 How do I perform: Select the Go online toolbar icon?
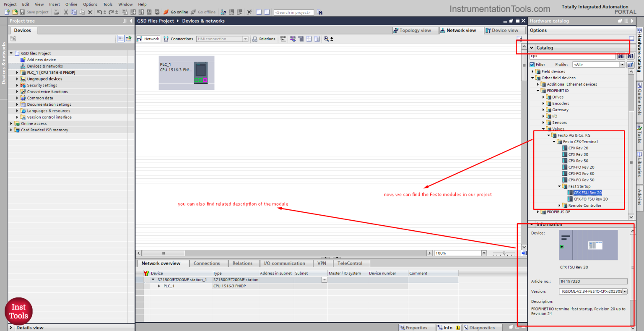(x=166, y=12)
